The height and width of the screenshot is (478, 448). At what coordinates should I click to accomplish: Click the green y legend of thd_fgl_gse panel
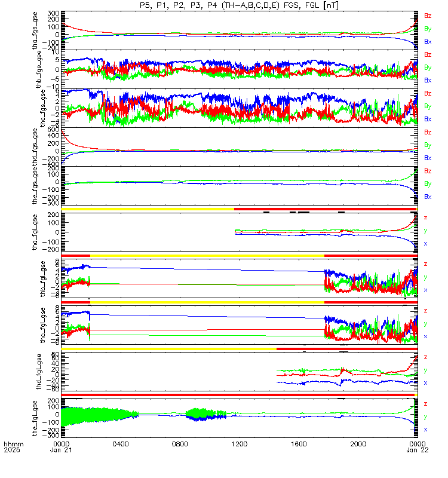tap(425, 370)
